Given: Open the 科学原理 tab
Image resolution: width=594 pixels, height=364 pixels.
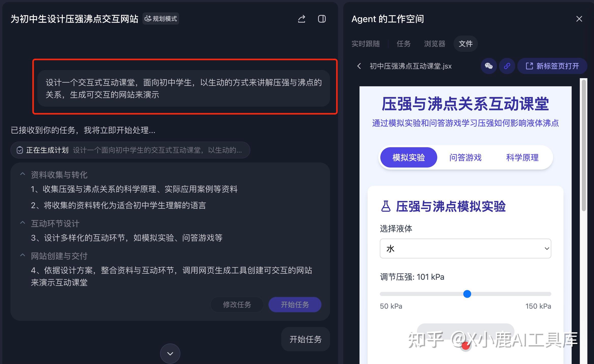Looking at the screenshot, I should tap(522, 157).
